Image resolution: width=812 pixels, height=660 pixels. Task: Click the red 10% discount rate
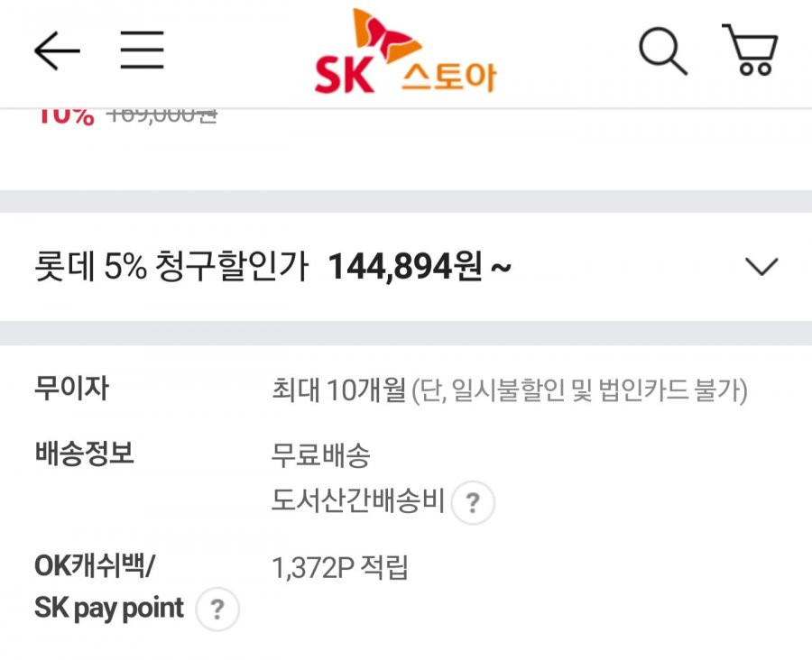(66, 117)
